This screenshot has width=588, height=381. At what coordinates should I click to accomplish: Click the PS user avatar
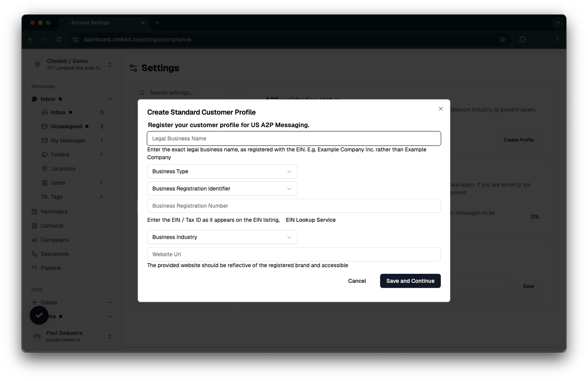(37, 336)
